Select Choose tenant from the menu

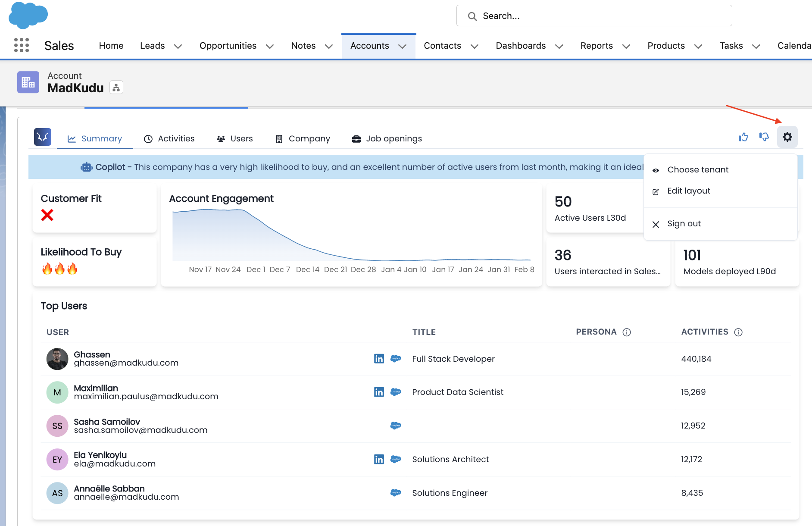(x=721, y=169)
